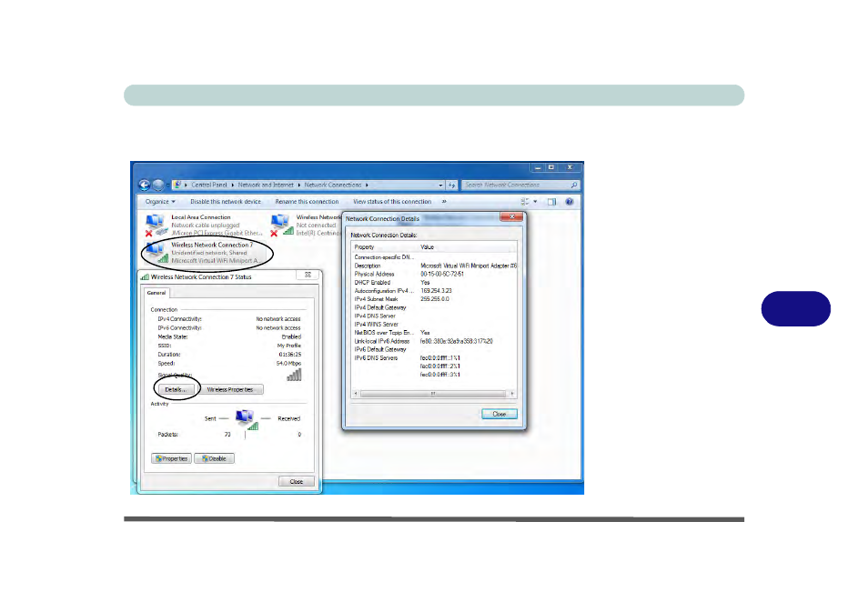Open Wireless Properties

coord(229,389)
